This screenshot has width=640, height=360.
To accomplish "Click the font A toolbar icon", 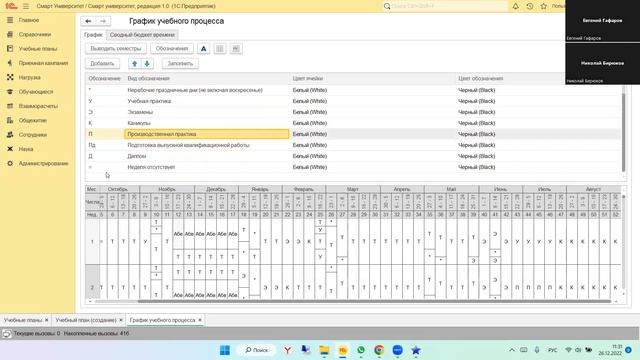I will click(x=203, y=49).
